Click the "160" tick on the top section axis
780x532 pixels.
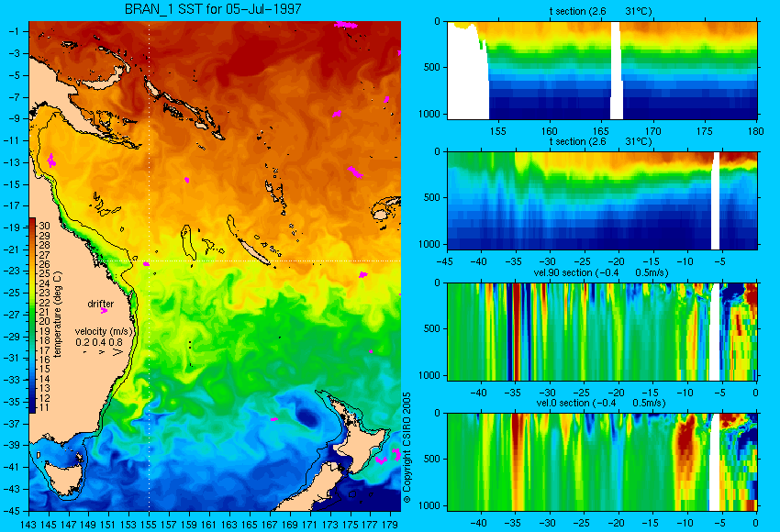(x=549, y=131)
